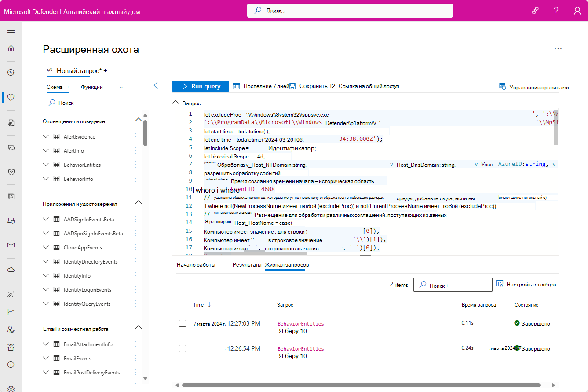Screen dimensions: 588x392
Task: Switch to the Схема tab
Action: [x=55, y=87]
